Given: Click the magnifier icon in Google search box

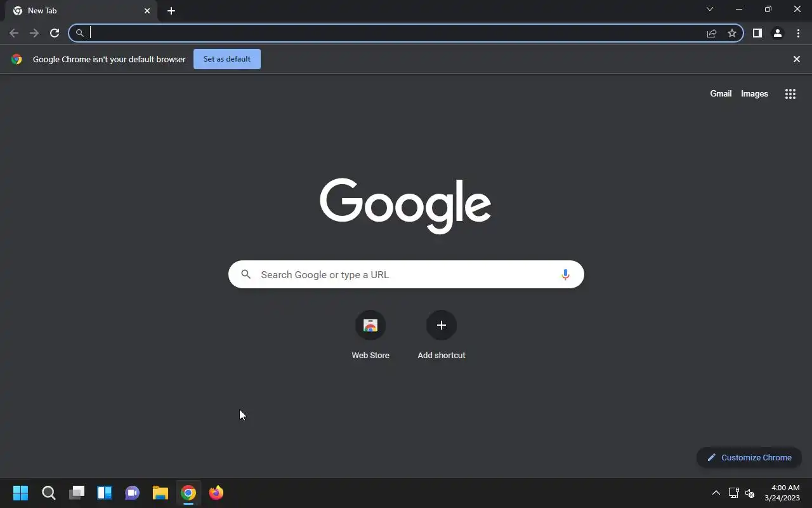Looking at the screenshot, I should tap(246, 274).
